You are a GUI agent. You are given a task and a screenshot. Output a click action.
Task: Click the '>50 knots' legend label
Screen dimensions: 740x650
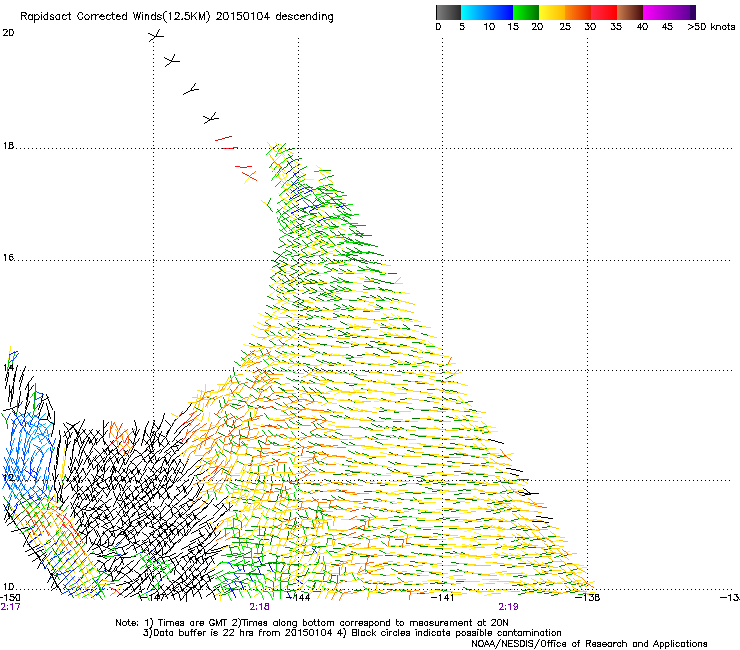tap(711, 27)
